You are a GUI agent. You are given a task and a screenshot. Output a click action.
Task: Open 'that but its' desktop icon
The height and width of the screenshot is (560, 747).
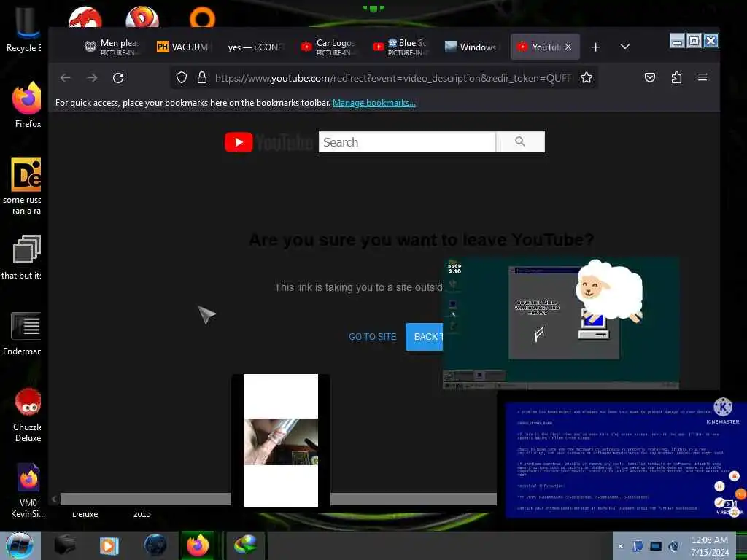tap(23, 257)
